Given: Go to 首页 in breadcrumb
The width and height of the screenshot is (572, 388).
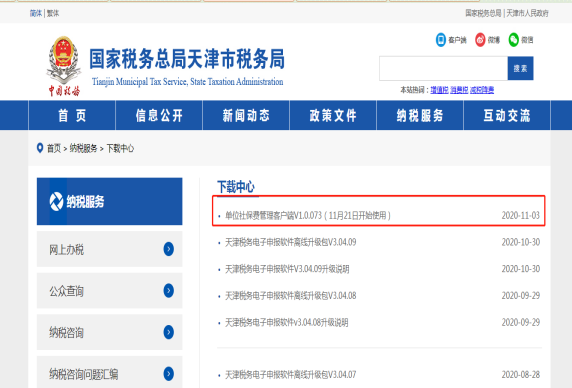Looking at the screenshot, I should pos(54,148).
